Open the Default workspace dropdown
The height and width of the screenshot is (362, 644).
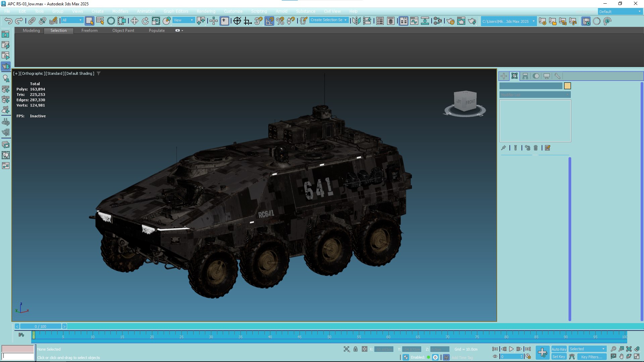coord(620,12)
